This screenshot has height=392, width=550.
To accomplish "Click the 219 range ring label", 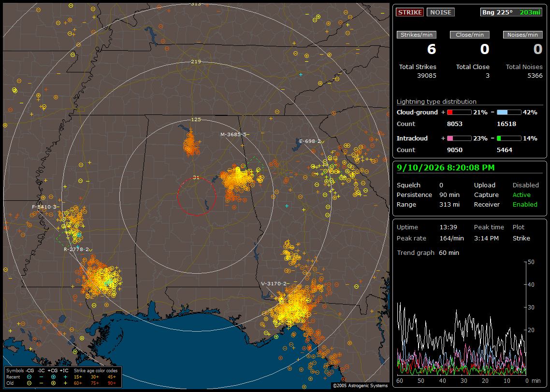I will [196, 61].
